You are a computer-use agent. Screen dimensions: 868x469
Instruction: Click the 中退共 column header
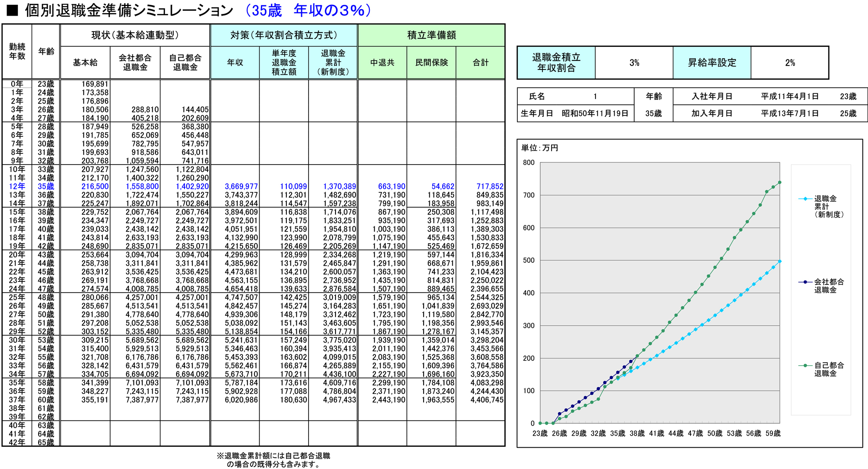(x=382, y=63)
